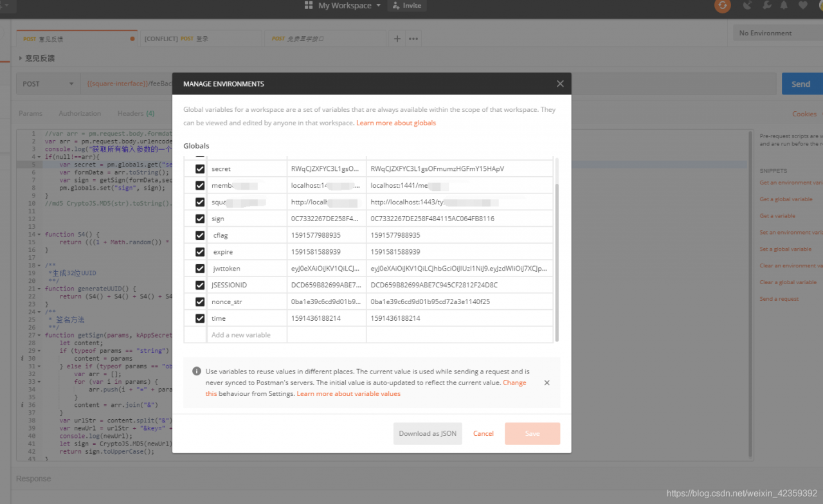The height and width of the screenshot is (504, 823).
Task: Click the info icon in the banner
Action: coord(196,372)
